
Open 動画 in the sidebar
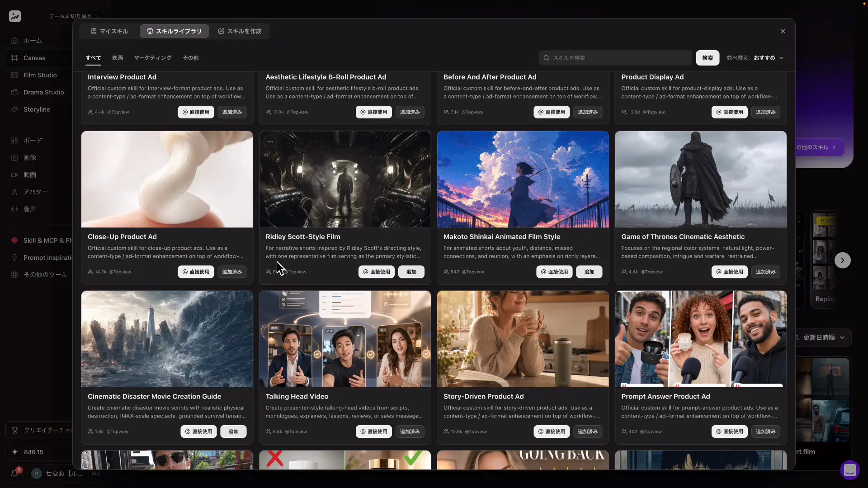tap(38, 175)
